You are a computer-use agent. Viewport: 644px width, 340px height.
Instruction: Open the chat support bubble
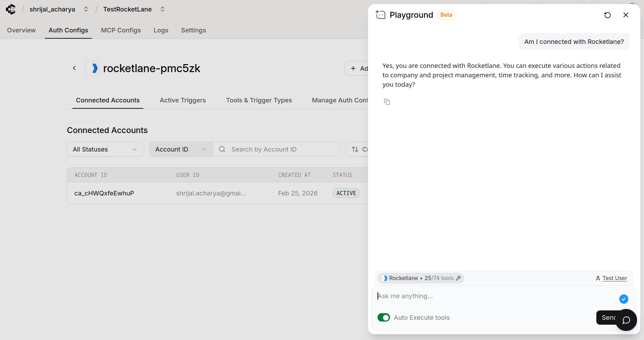click(x=626, y=320)
